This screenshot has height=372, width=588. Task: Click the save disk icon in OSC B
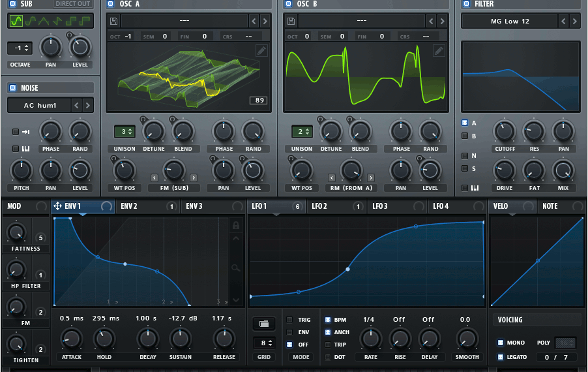click(x=291, y=22)
